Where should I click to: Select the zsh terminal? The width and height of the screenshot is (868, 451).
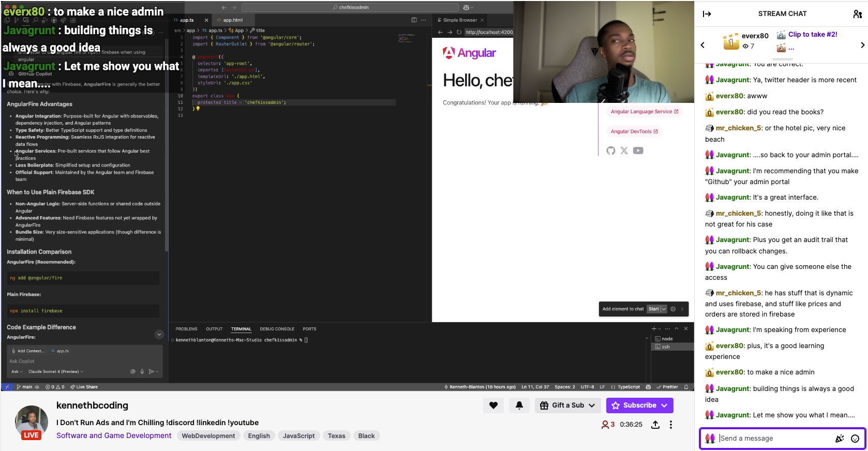click(672, 347)
